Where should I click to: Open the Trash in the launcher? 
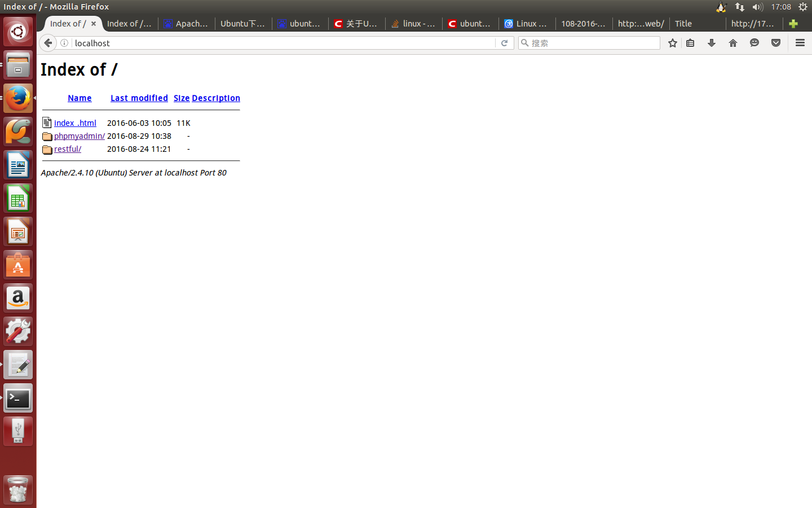coord(17,489)
